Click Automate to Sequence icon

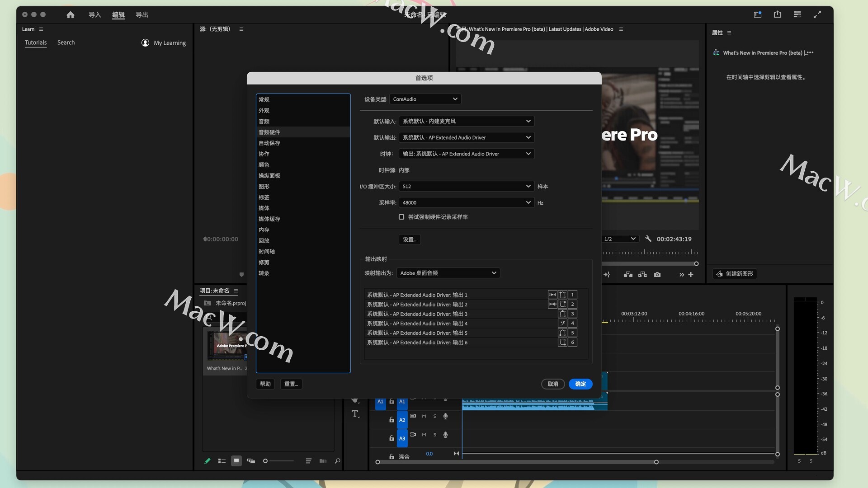coord(323,461)
